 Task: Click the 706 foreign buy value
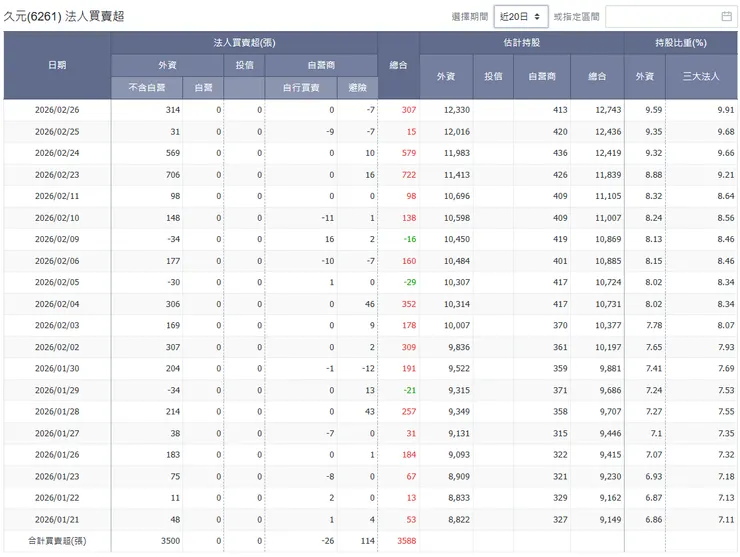[173, 175]
